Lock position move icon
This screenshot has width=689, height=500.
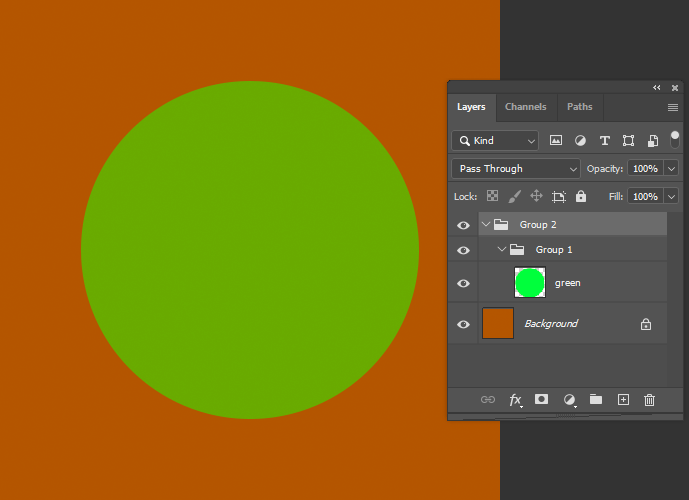(x=536, y=196)
